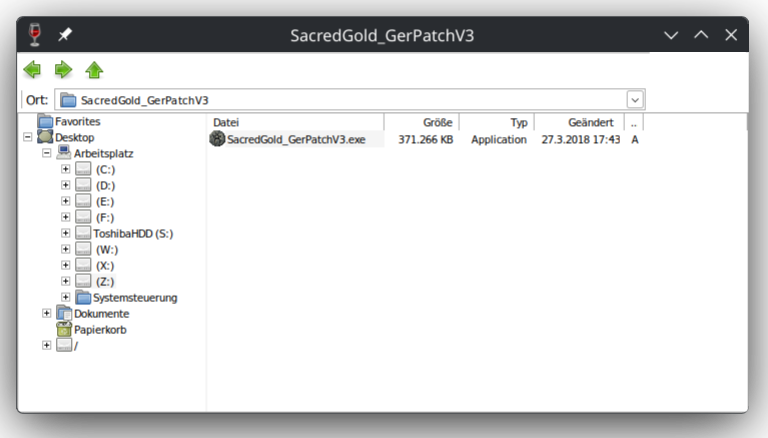The width and height of the screenshot is (768, 438).
Task: Expand the (C:) drive node
Action: 66,169
